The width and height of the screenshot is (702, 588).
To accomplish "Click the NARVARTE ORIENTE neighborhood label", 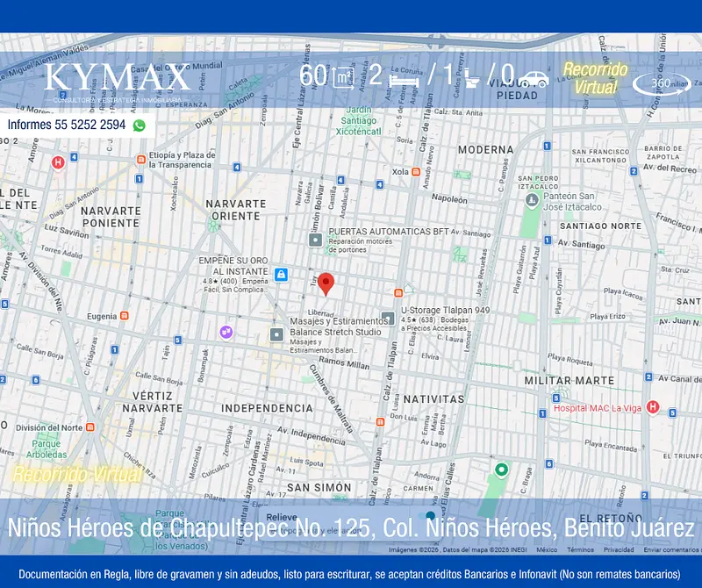I will [x=236, y=210].
